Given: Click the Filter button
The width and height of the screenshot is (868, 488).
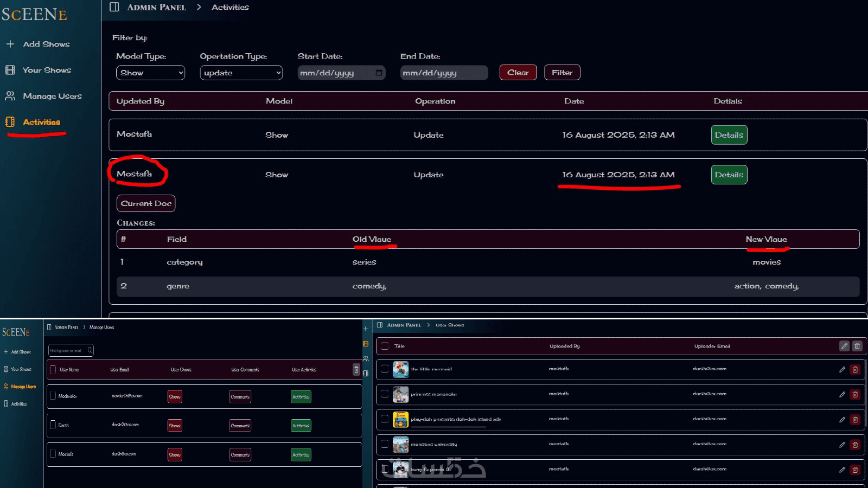Looking at the screenshot, I should (562, 73).
